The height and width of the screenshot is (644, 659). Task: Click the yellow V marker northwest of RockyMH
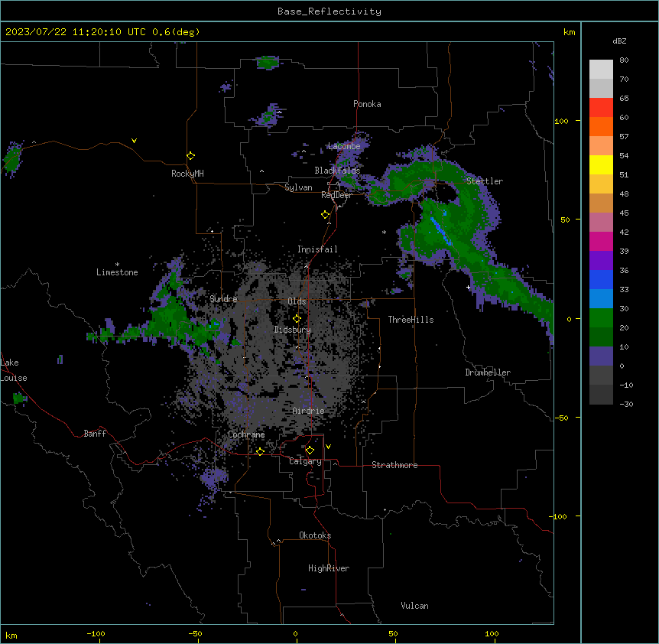coord(134,141)
